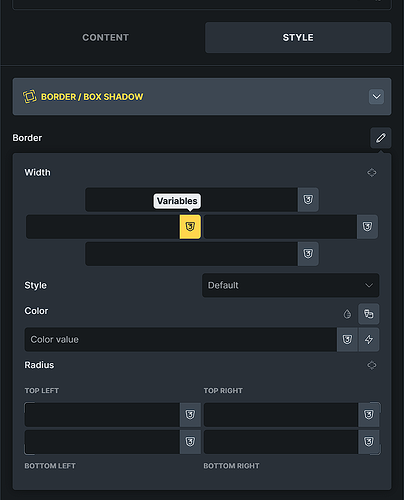
Task: Click the Radius label
Action: pyautogui.click(x=39, y=365)
